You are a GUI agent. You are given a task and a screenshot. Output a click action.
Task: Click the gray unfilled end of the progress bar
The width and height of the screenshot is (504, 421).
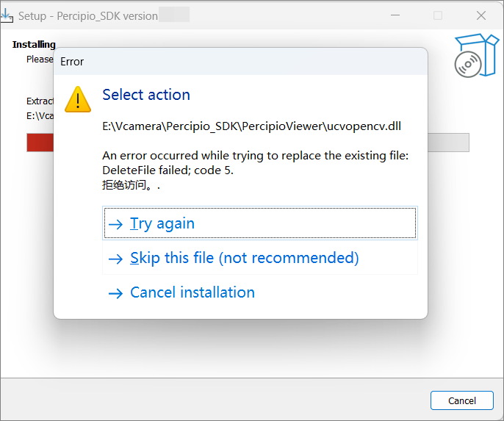[x=448, y=143]
